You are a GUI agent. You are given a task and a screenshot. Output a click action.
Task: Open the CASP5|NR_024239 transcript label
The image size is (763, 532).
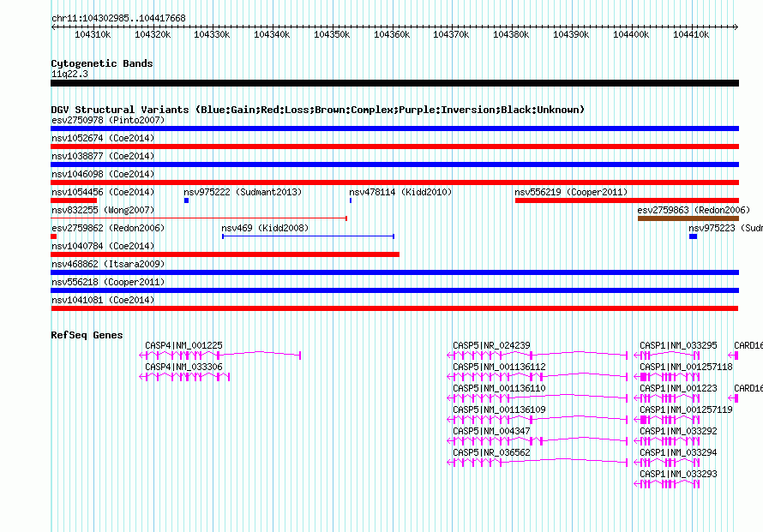pos(491,345)
